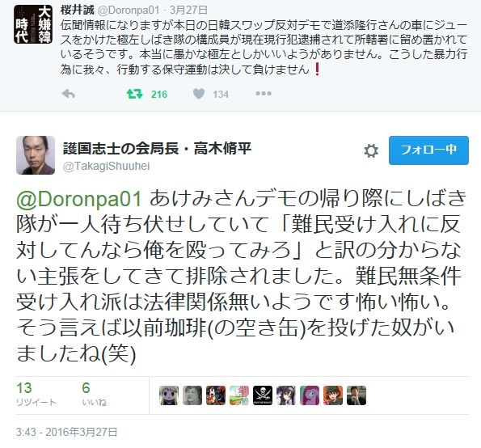Viewport: 481px width, 448px height.
Task: Click the @Doronpa01 mention link in reply
Action: pyautogui.click(x=79, y=199)
